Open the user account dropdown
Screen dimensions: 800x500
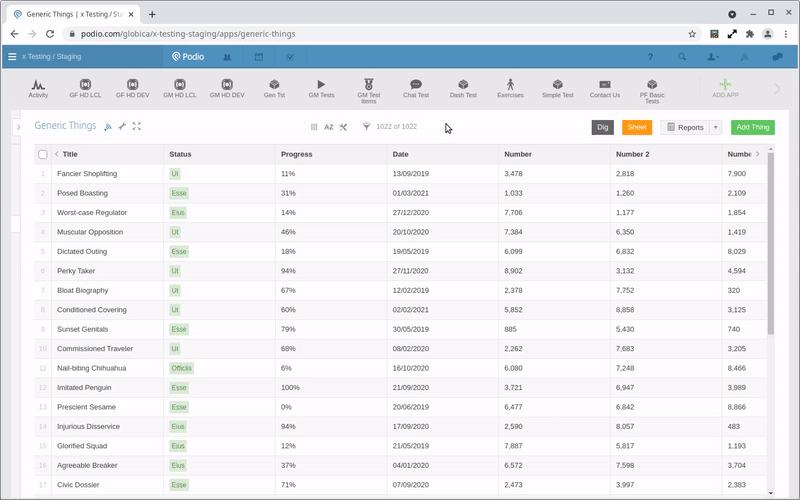click(713, 57)
